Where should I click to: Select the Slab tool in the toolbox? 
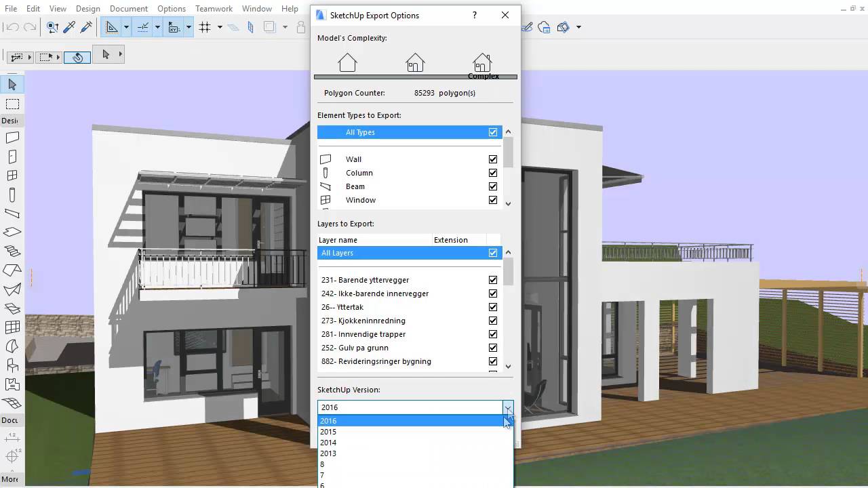[x=12, y=232]
